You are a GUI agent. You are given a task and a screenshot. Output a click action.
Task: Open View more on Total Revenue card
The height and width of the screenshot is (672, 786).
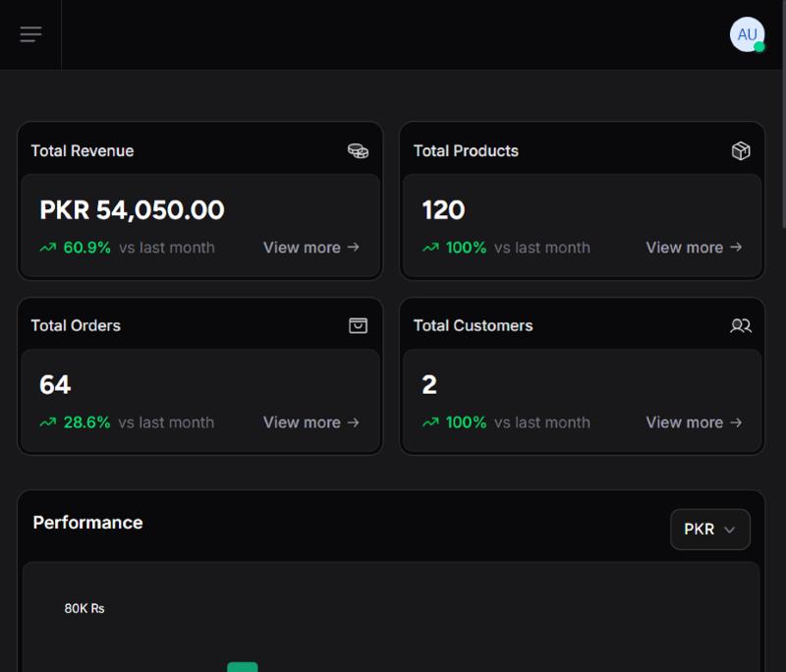pos(311,248)
